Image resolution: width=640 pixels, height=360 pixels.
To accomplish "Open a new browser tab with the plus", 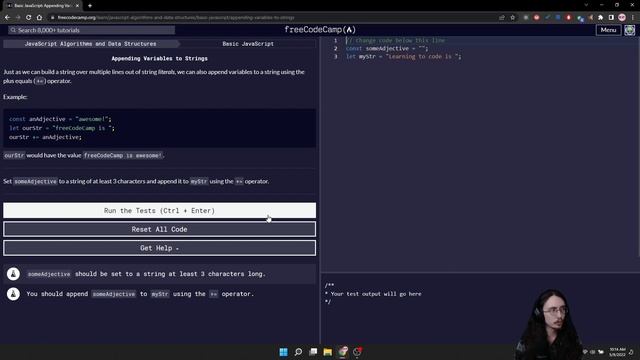I will pos(90,6).
